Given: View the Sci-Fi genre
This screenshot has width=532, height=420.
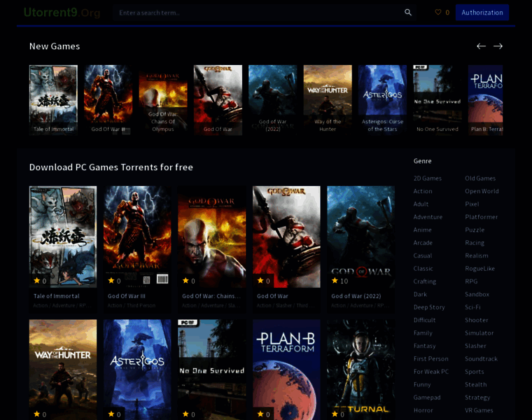Looking at the screenshot, I should coord(472,307).
